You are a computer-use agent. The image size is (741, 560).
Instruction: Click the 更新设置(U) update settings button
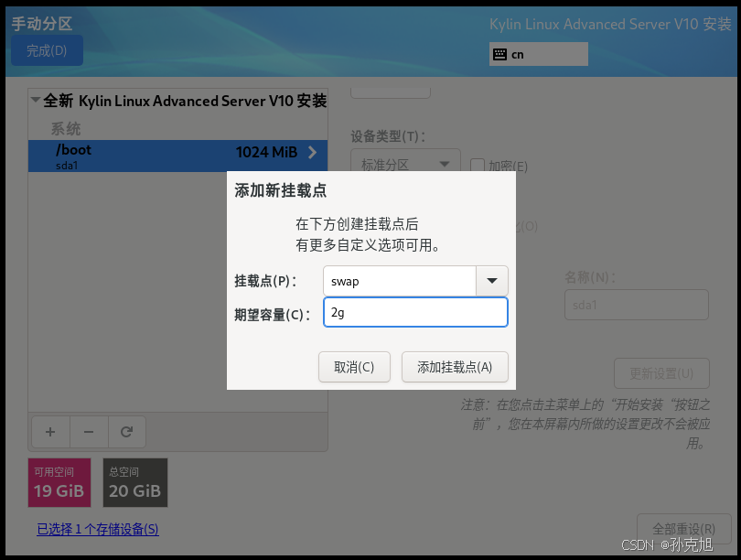point(661,373)
